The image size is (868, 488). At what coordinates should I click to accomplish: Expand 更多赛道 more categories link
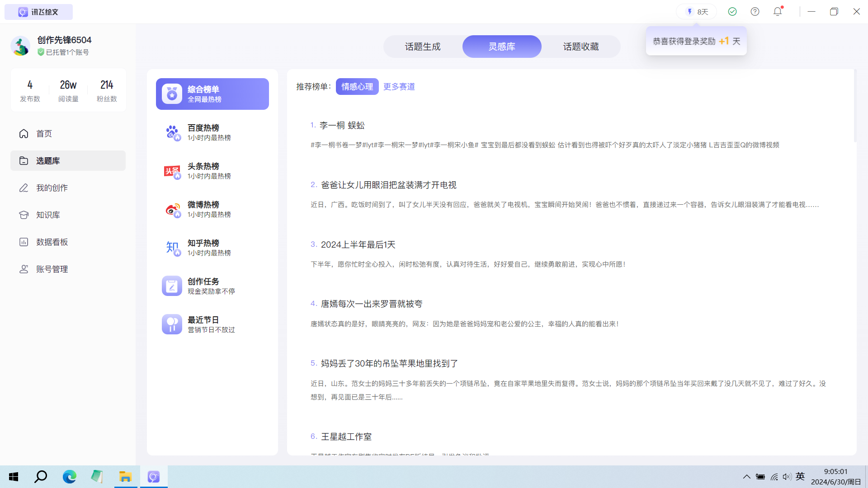[x=399, y=87]
